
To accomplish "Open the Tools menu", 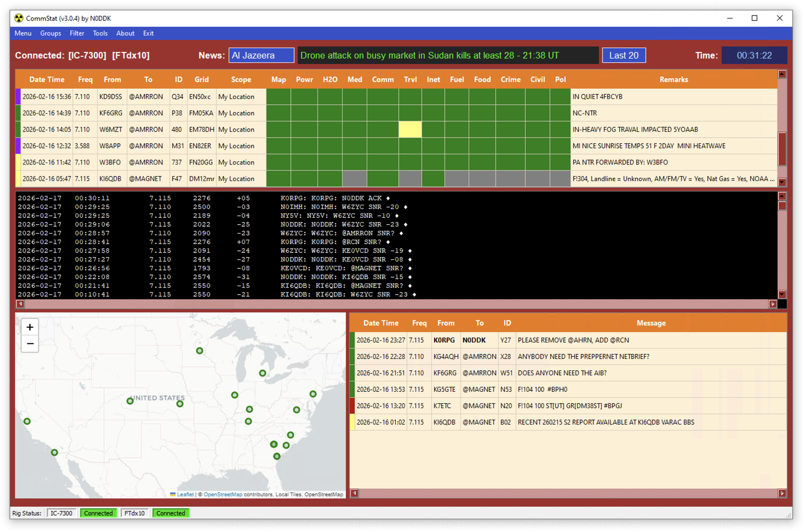I will 100,33.
